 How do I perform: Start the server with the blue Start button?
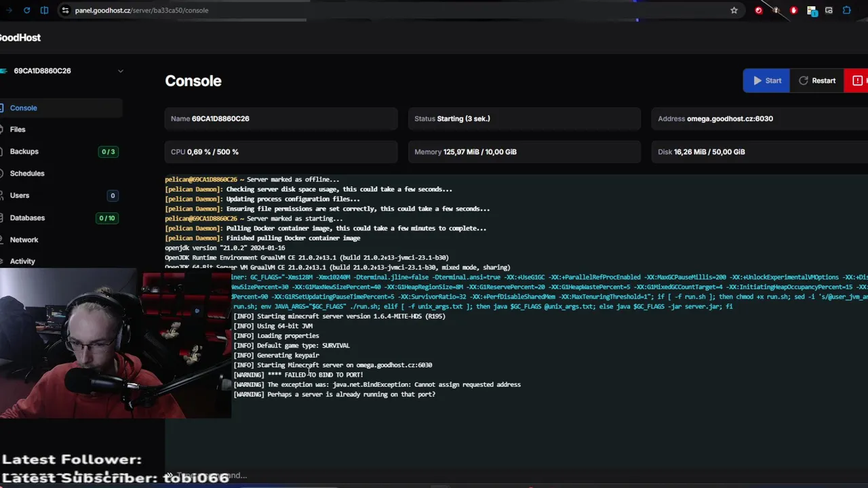pyautogui.click(x=766, y=81)
